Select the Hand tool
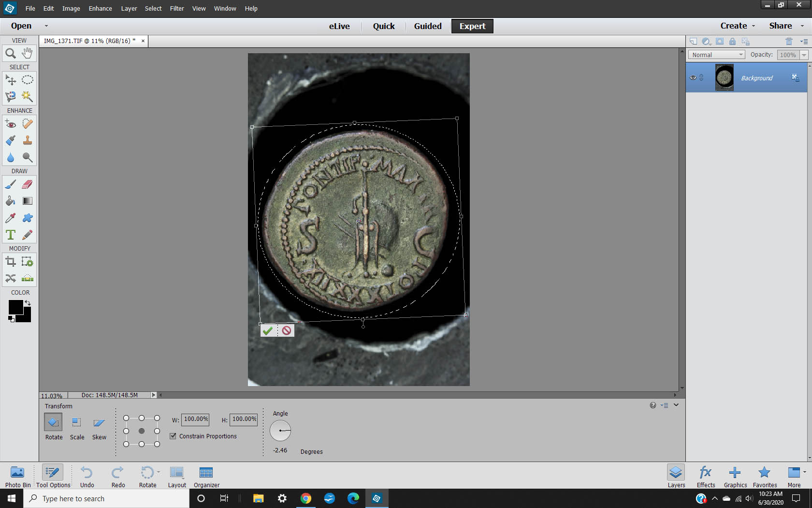 point(28,53)
